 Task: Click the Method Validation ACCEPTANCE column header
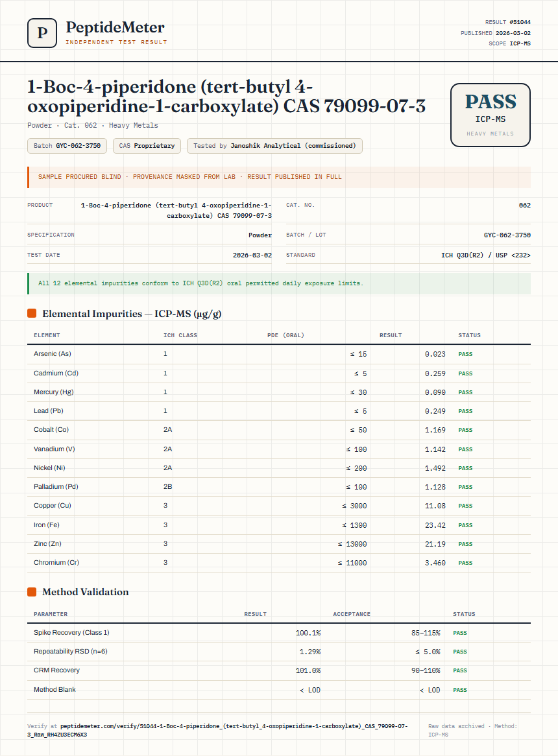(x=352, y=614)
